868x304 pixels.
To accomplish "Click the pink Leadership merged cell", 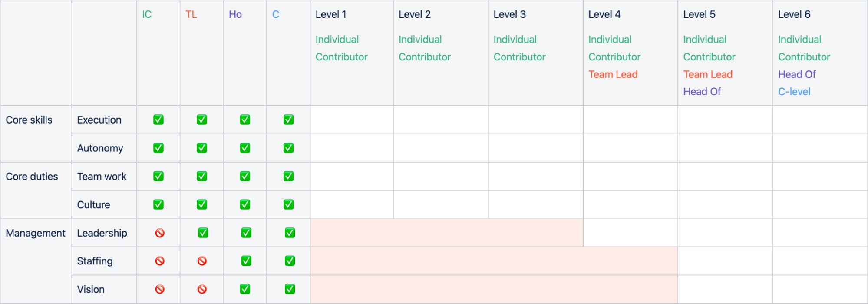I will pyautogui.click(x=446, y=233).
